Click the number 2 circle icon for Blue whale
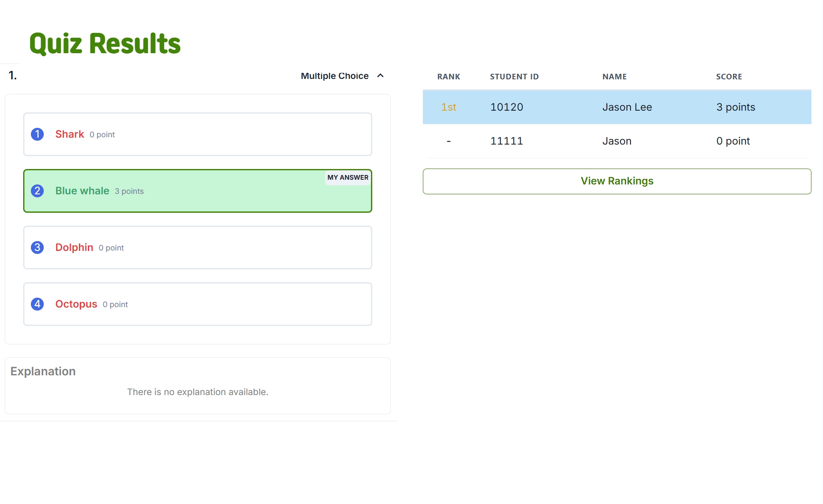 click(37, 191)
